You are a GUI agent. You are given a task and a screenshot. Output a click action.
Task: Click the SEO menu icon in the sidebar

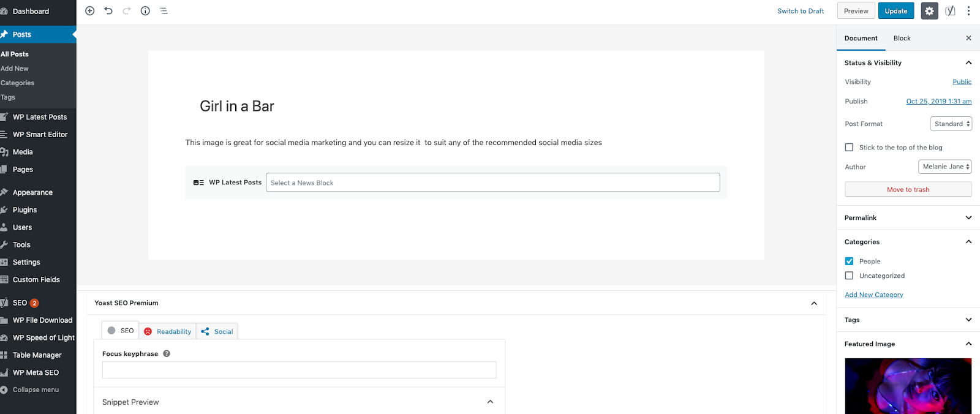4,303
